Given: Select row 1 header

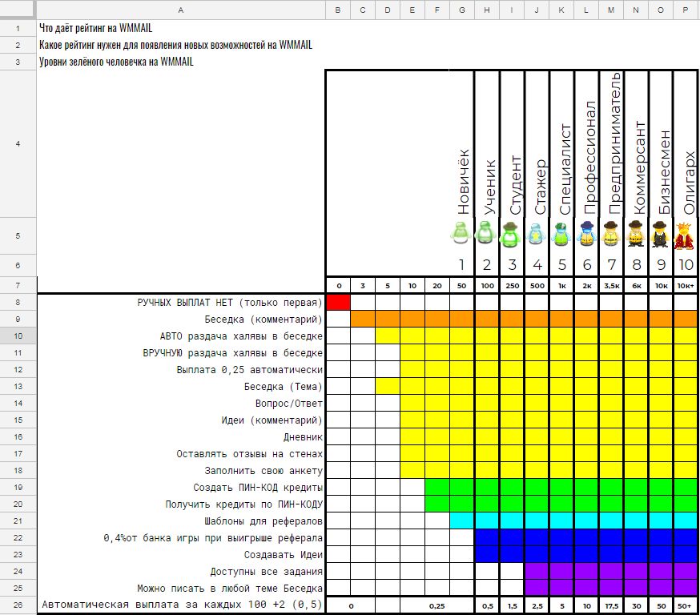Looking at the screenshot, I should click(18, 28).
